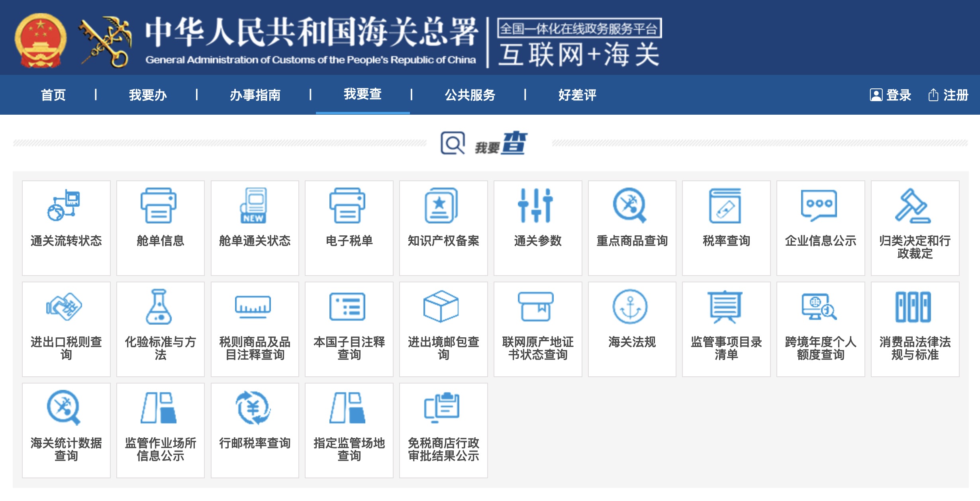Open 通关流转状态 query service
This screenshot has width=980, height=501.
coord(66,227)
